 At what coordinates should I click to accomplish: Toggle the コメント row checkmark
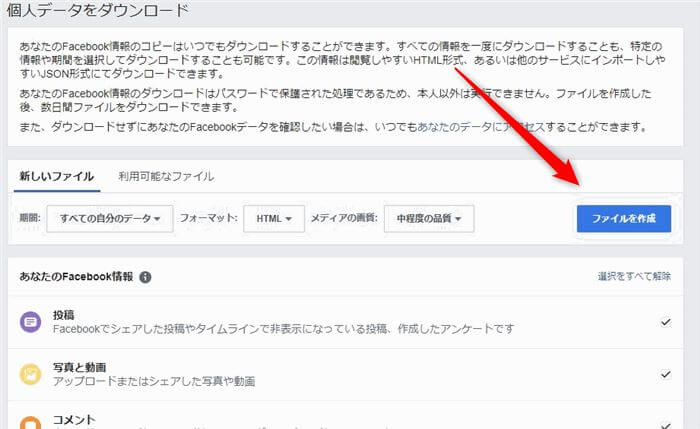pyautogui.click(x=666, y=425)
